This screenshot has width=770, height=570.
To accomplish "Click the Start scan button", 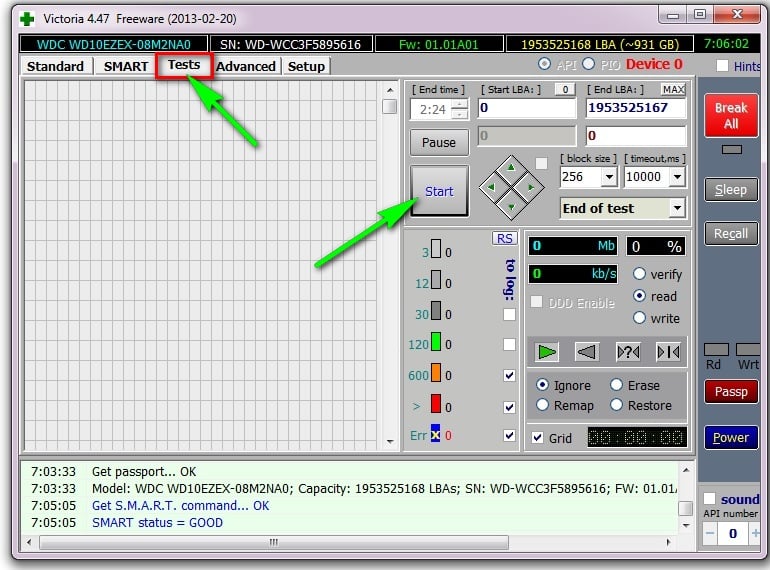I will (x=439, y=191).
